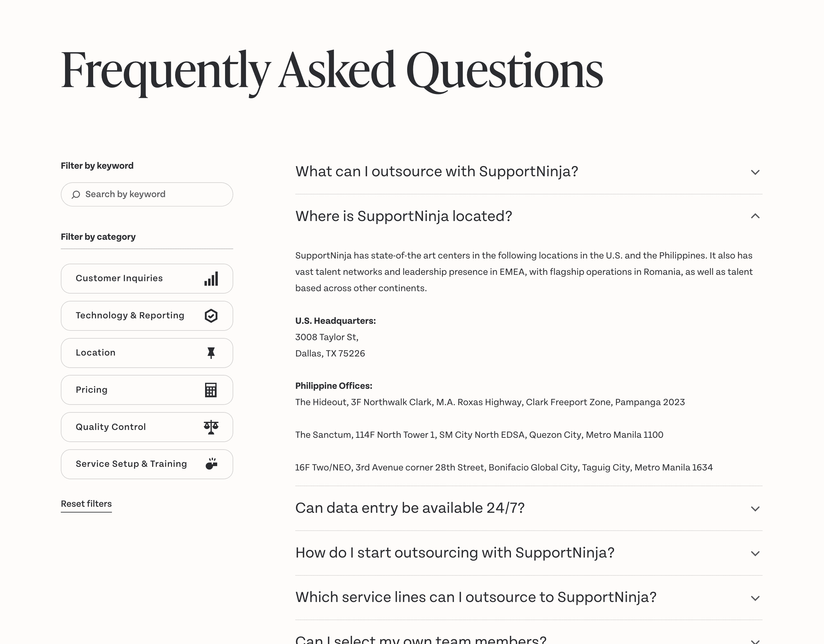Click the whistle icon on Service Setup & Training
Screen dimensions: 824x644
point(211,464)
